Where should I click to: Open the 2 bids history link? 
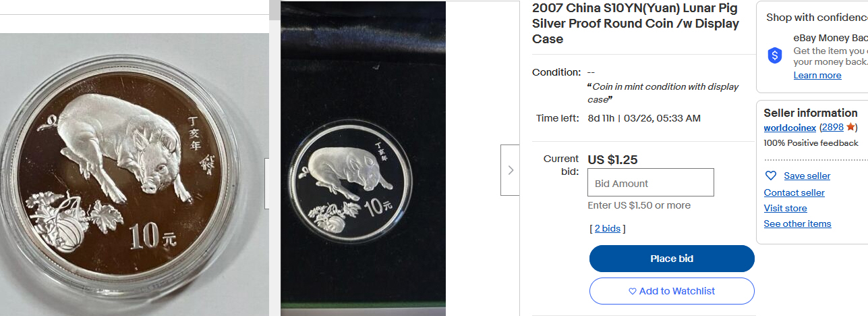[608, 228]
